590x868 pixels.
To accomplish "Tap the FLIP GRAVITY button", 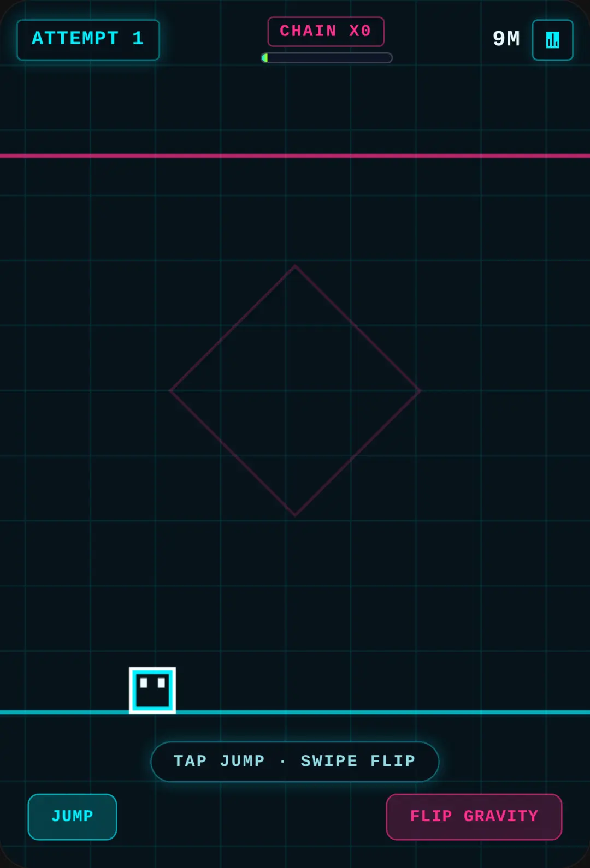I will coord(474,817).
